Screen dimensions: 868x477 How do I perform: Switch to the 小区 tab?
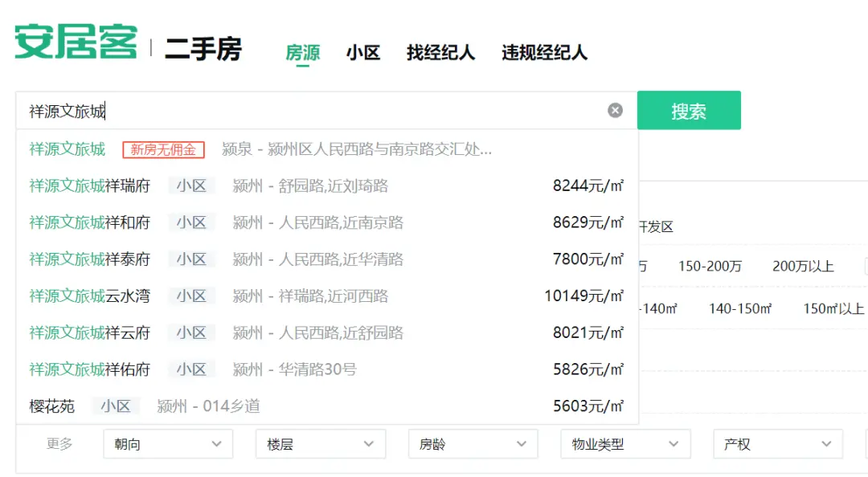[363, 51]
